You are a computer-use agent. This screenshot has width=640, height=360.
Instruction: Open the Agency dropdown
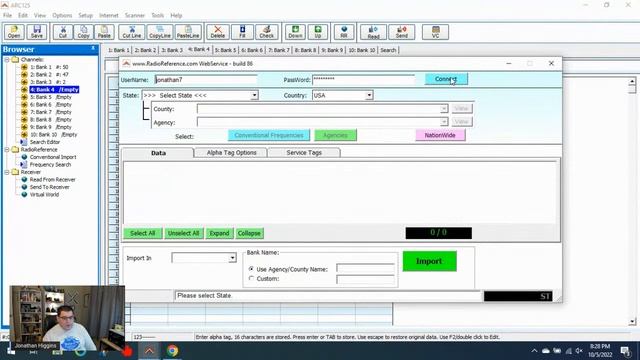(x=444, y=122)
